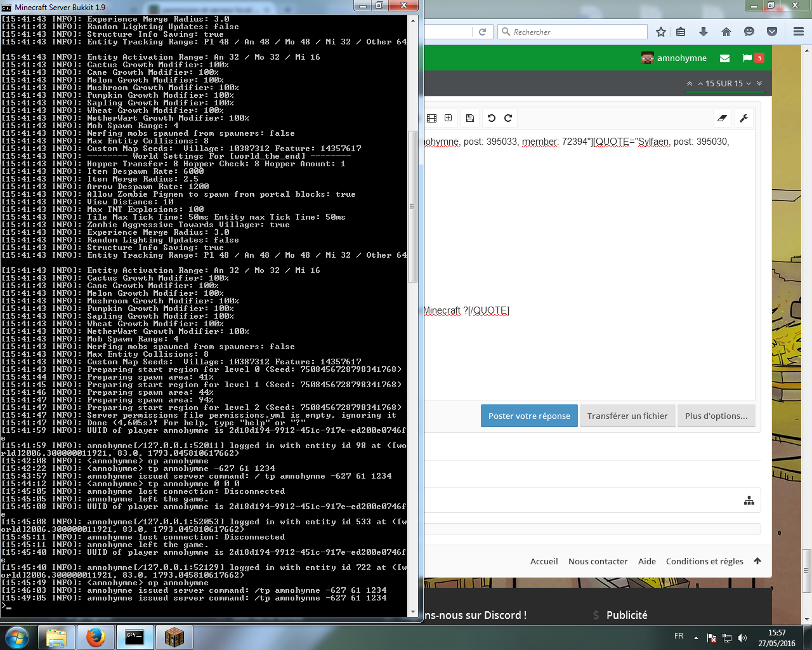Remove formatting with the eraser icon
Viewport: 812px width, 650px height.
click(722, 118)
